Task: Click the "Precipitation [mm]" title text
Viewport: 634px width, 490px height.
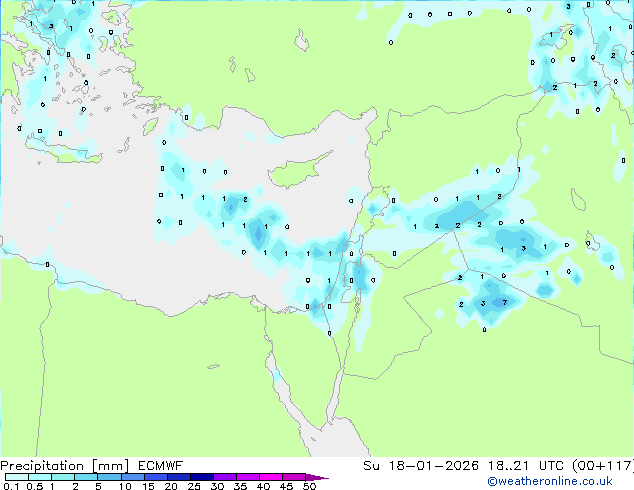Action: (x=64, y=466)
